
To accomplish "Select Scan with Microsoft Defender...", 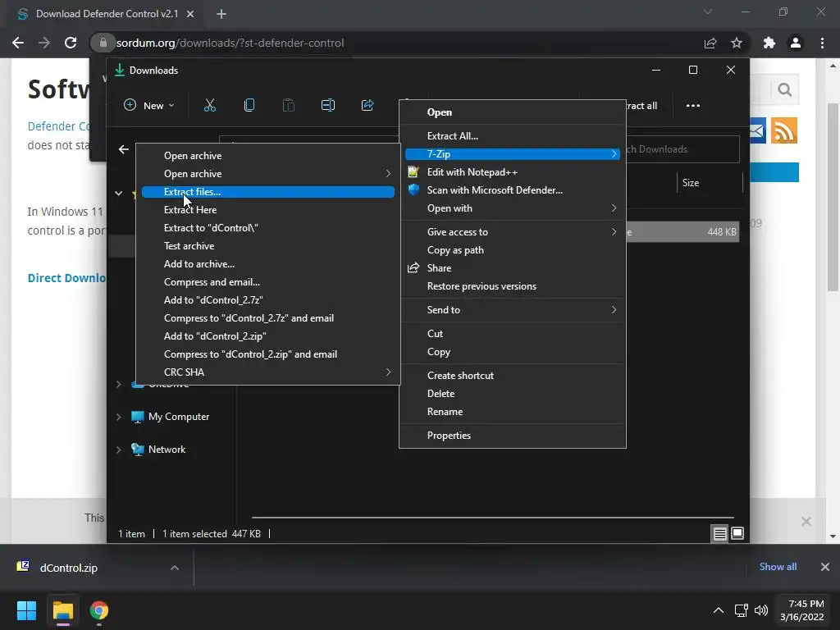I will click(x=513, y=190).
